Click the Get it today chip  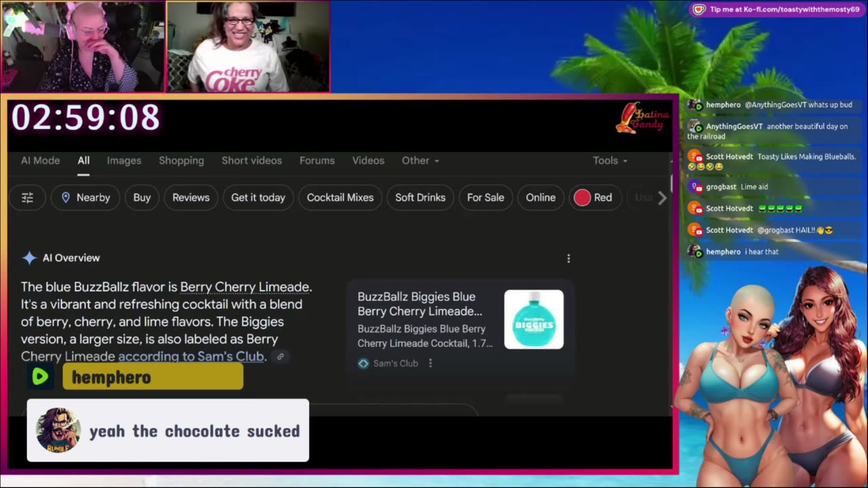click(x=258, y=198)
